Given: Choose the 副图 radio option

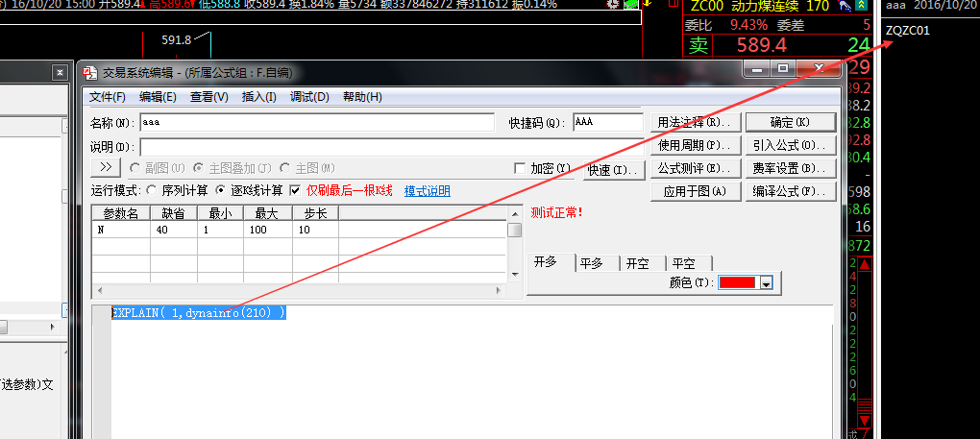Looking at the screenshot, I should point(135,168).
